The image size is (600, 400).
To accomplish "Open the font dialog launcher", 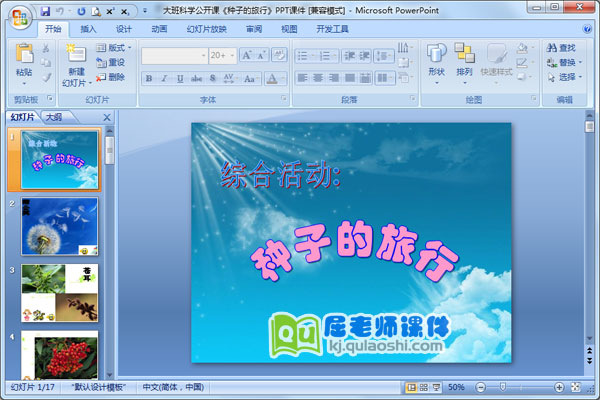I will [x=284, y=99].
